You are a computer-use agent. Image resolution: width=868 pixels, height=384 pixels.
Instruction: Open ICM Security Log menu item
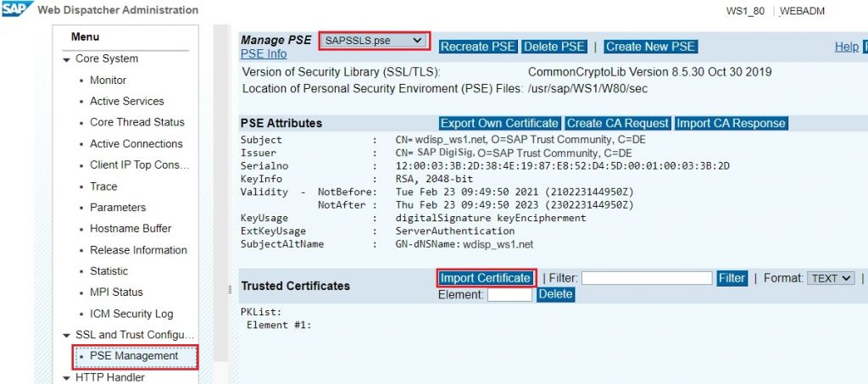(x=131, y=314)
